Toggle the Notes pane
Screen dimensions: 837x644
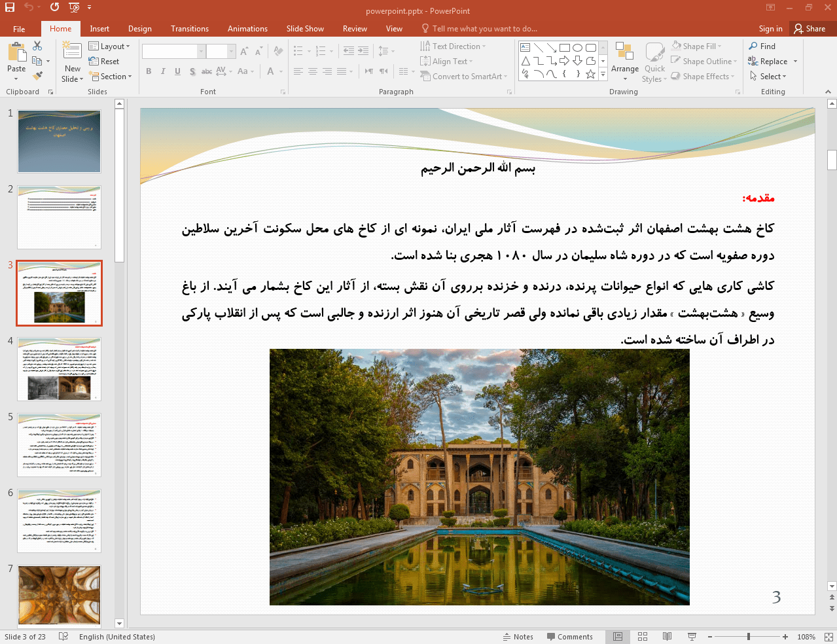pos(518,637)
